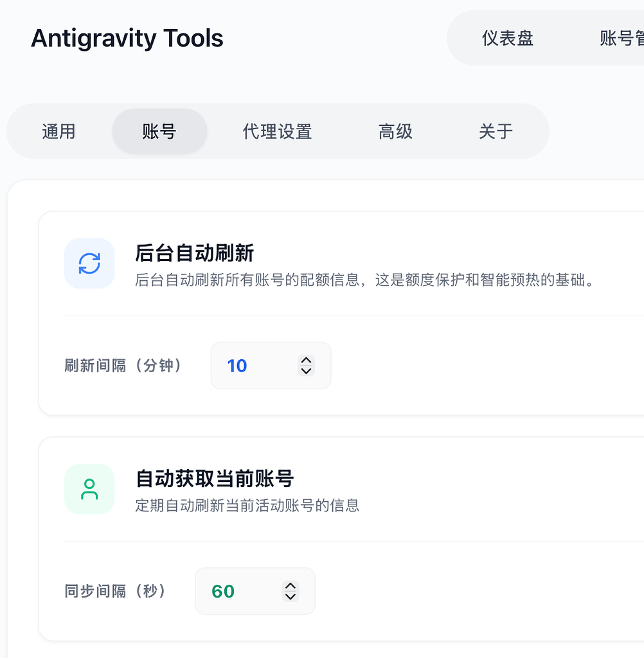This screenshot has width=644, height=658.
Task: Open the 仪表盘 dashboard nav item
Action: 508,38
